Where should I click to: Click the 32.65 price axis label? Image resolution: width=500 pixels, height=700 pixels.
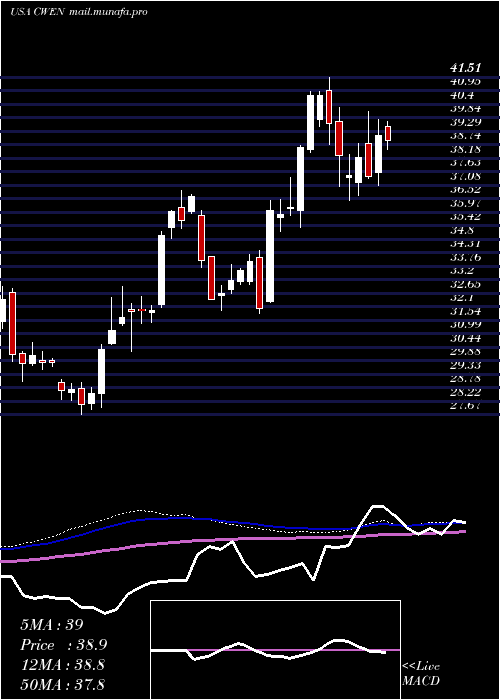pos(466,284)
